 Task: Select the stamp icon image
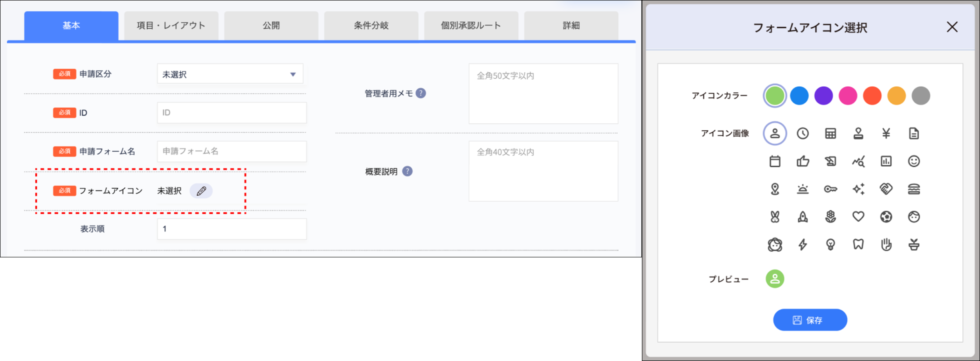858,133
